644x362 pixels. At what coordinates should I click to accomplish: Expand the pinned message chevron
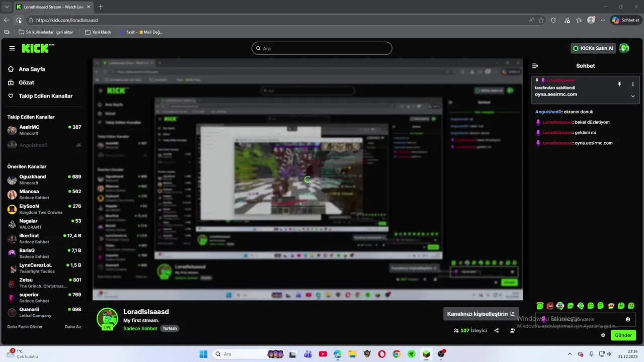pyautogui.click(x=632, y=96)
